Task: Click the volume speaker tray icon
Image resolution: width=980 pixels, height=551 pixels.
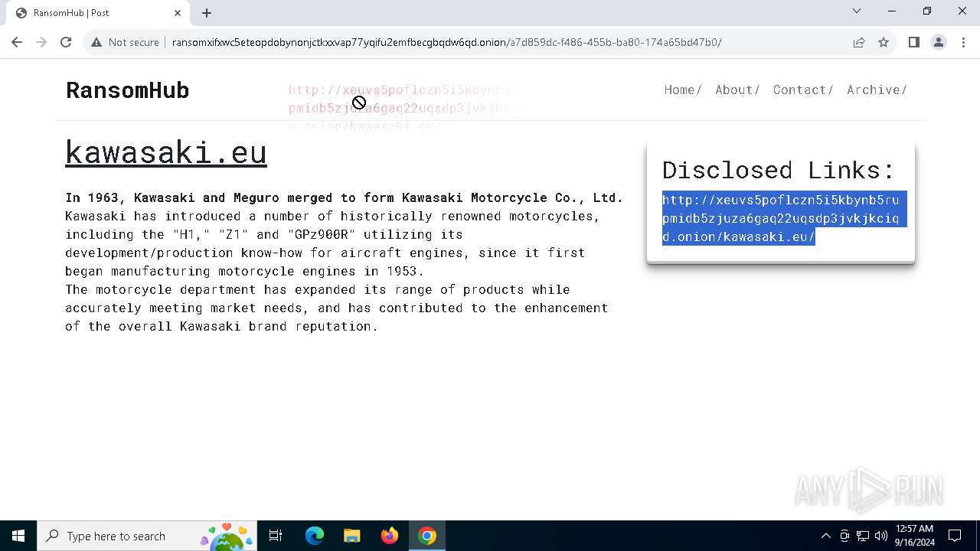Action: (x=881, y=536)
